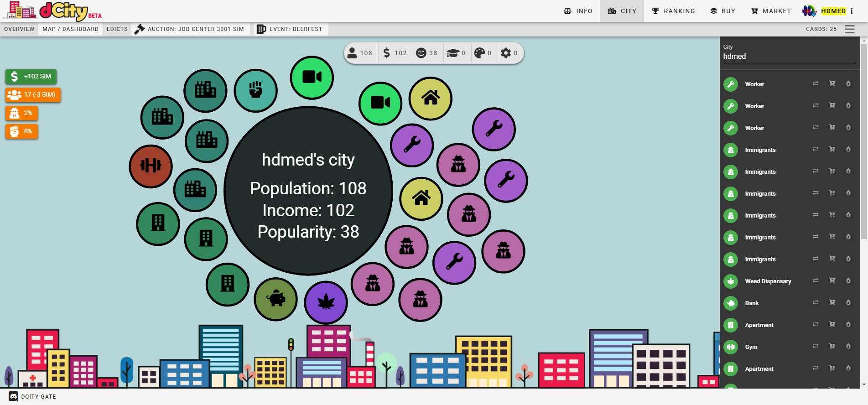Click the technology gear stat
The image size is (868, 405).
pyautogui.click(x=509, y=53)
